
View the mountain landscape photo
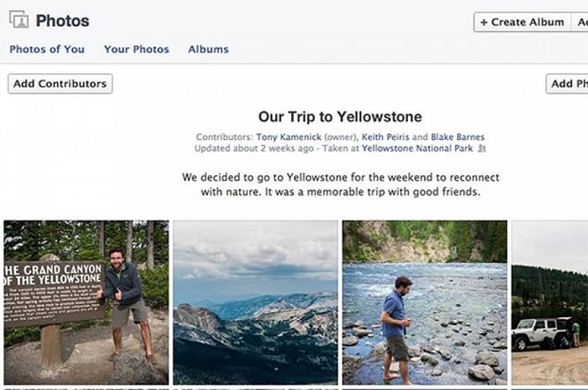click(255, 303)
